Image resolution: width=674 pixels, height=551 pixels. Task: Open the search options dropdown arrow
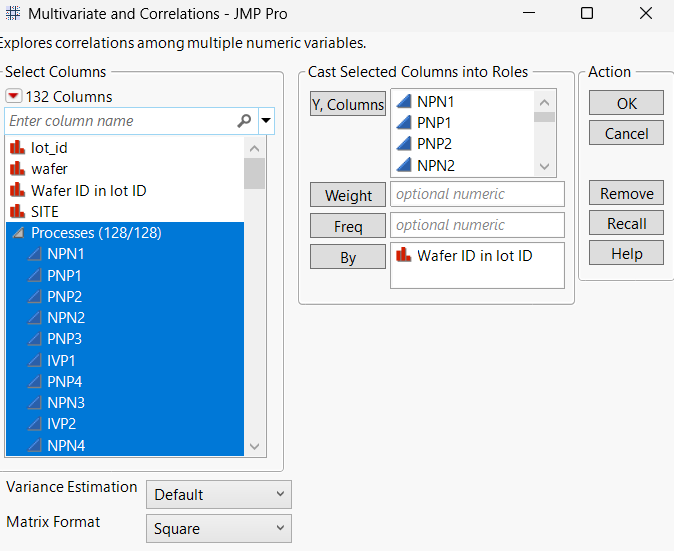(x=266, y=121)
